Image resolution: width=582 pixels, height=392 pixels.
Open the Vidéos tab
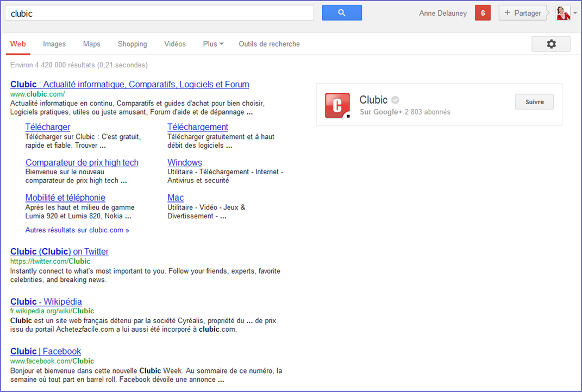click(x=175, y=44)
